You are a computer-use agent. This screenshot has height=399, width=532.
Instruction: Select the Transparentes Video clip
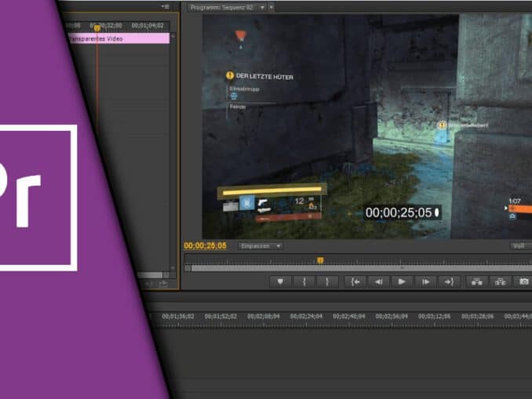[x=118, y=38]
